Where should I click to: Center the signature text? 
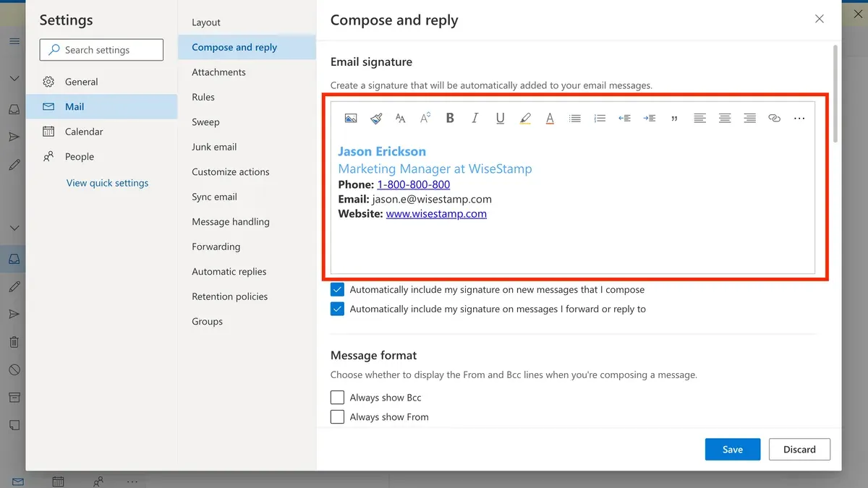click(x=725, y=119)
